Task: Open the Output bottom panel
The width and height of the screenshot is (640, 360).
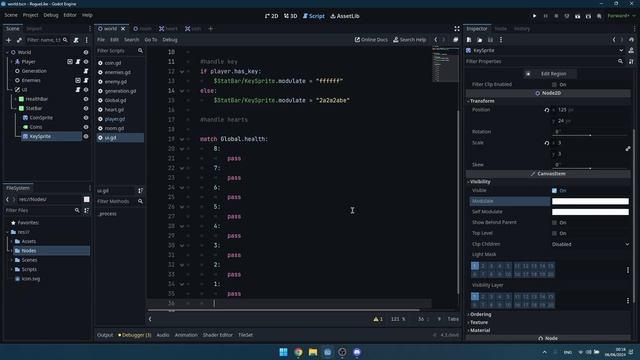Action: pyautogui.click(x=105, y=335)
